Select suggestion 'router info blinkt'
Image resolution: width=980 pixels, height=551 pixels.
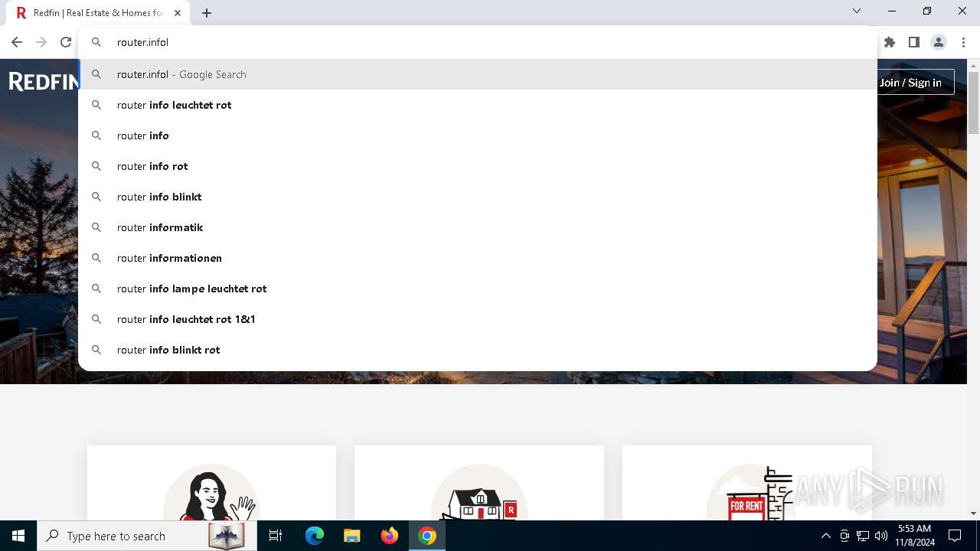[x=478, y=197]
